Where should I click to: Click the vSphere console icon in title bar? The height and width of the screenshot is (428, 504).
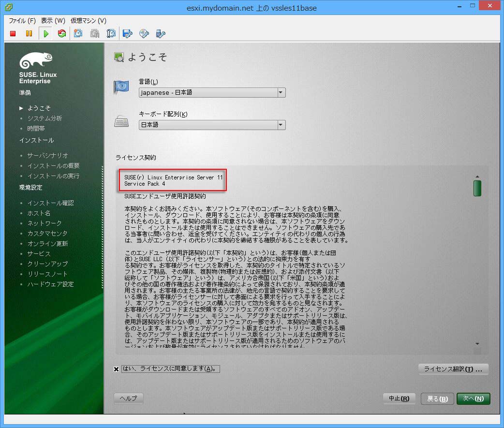tap(9, 7)
